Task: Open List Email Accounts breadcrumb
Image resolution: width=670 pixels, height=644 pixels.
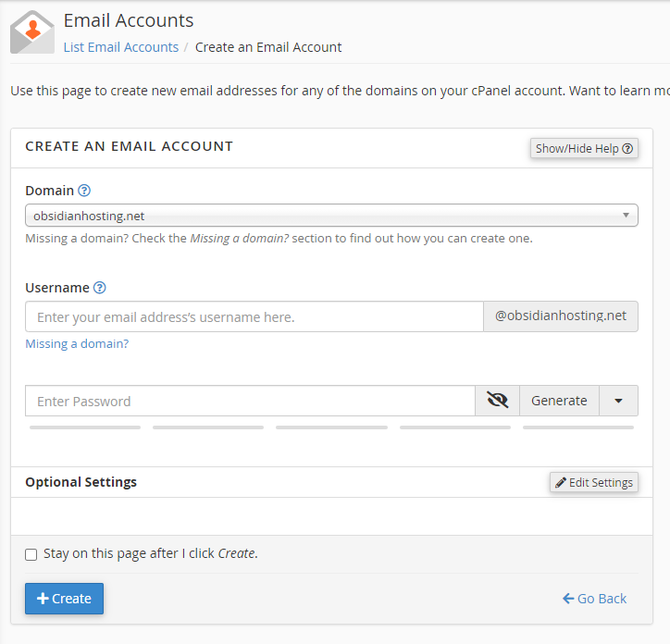Action: coord(121,47)
